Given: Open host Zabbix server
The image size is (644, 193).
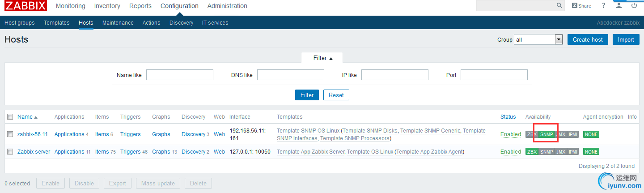Looking at the screenshot, I should (34, 152).
